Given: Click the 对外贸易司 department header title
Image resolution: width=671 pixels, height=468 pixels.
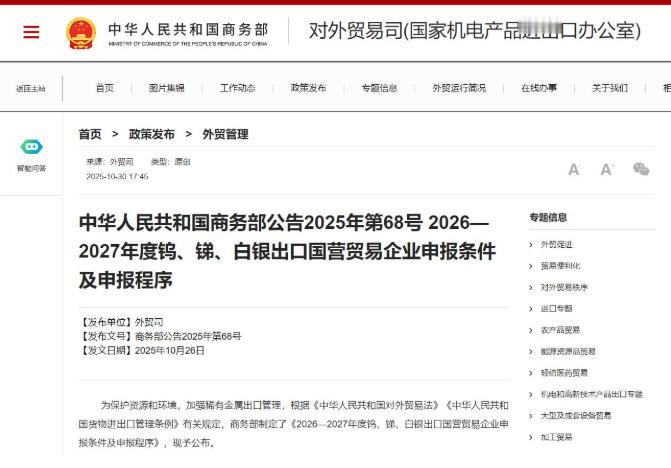Looking at the screenshot, I should 475,31.
